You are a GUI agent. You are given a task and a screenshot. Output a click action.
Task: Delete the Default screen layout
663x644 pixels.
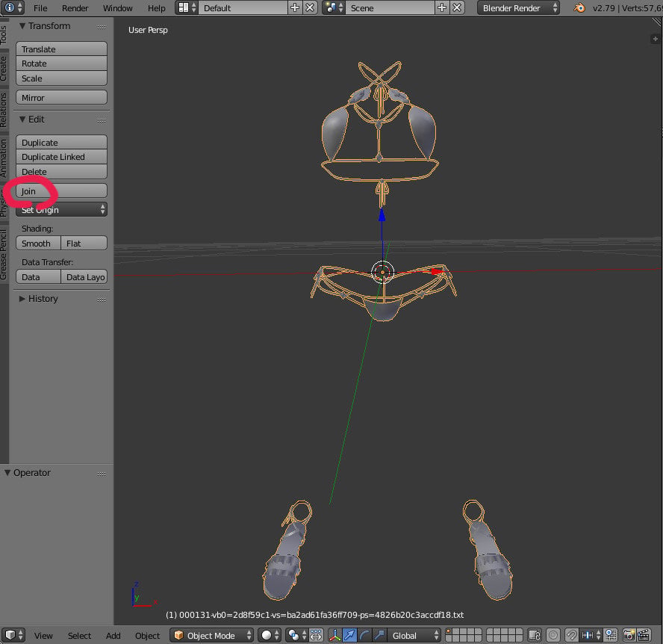tap(310, 7)
